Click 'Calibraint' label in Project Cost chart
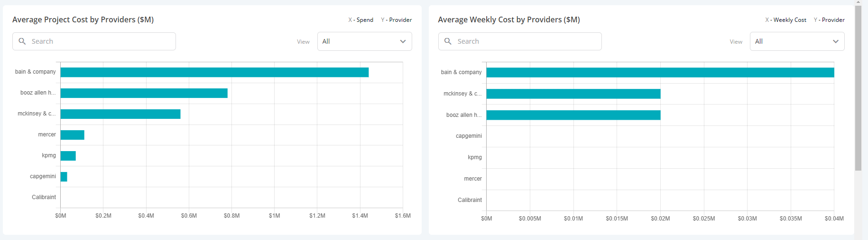This screenshot has width=868, height=240. pyautogui.click(x=44, y=197)
